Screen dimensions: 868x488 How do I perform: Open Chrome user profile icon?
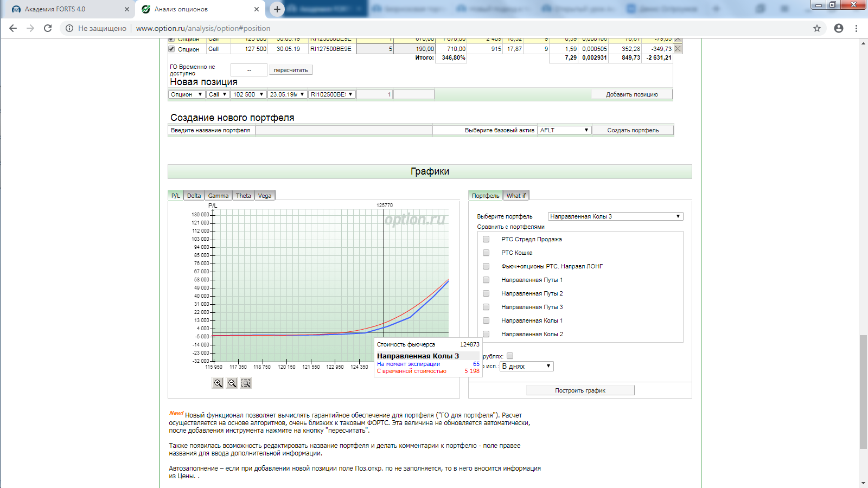[x=839, y=28]
